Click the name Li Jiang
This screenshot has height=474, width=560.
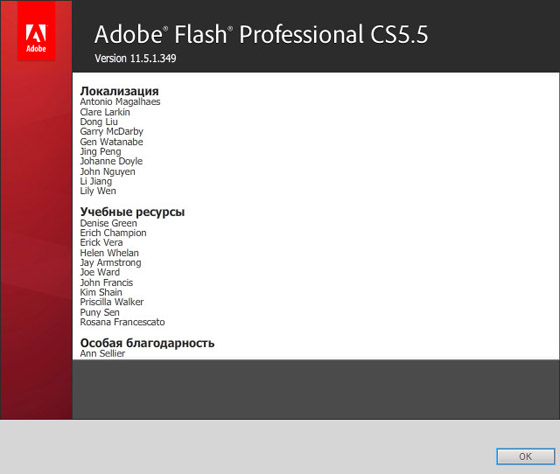[96, 181]
